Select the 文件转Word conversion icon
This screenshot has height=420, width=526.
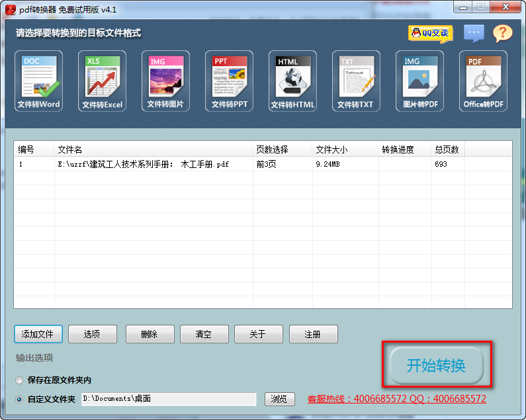click(38, 81)
